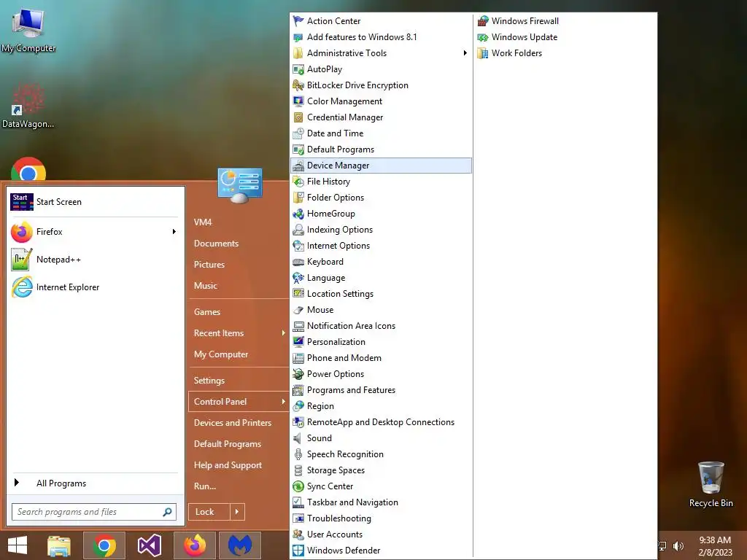
Task: Click the Windows Update icon
Action: click(x=483, y=37)
